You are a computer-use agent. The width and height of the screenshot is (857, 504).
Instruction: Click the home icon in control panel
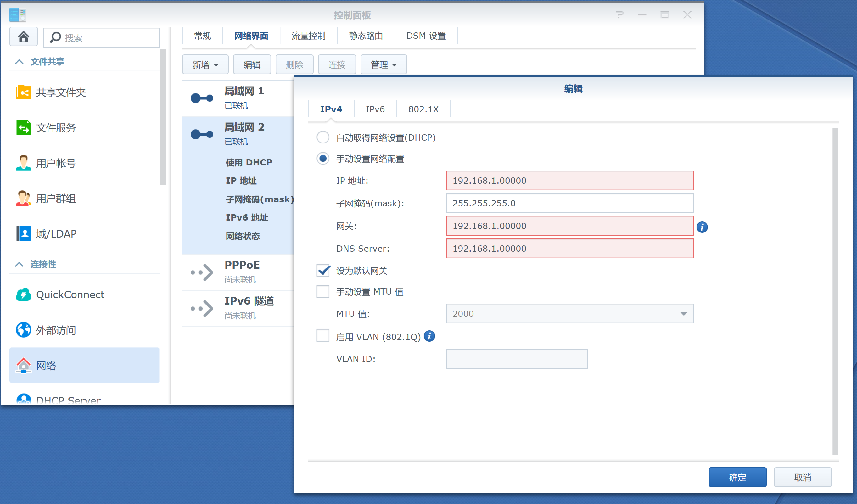tap(23, 36)
